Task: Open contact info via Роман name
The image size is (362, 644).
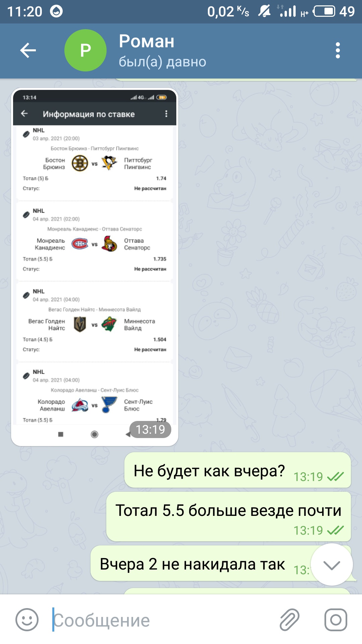Action: [x=147, y=41]
